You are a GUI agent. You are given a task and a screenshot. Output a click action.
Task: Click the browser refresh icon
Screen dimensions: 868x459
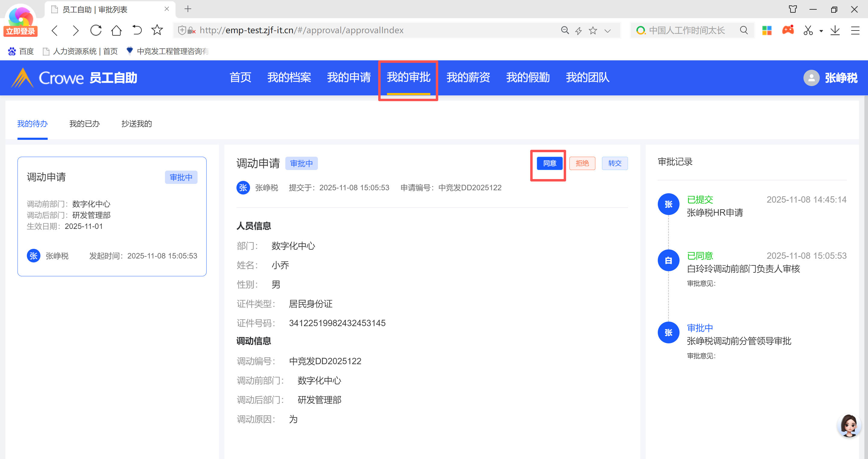96,30
